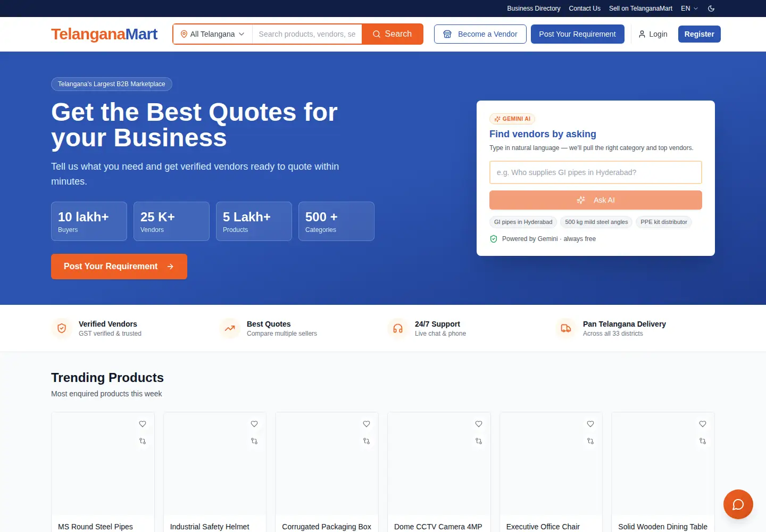Open the EN language dropdown
The height and width of the screenshot is (532, 766).
point(689,9)
